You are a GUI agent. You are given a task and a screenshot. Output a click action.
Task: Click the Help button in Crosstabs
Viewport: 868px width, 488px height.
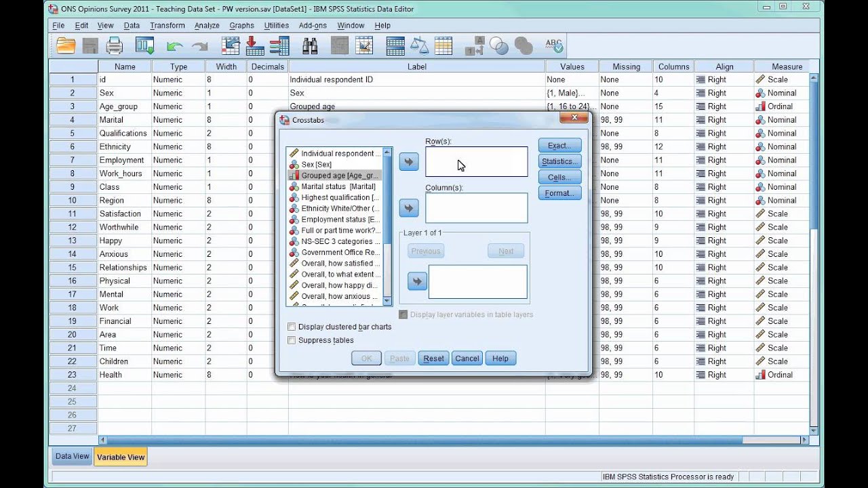(x=500, y=359)
